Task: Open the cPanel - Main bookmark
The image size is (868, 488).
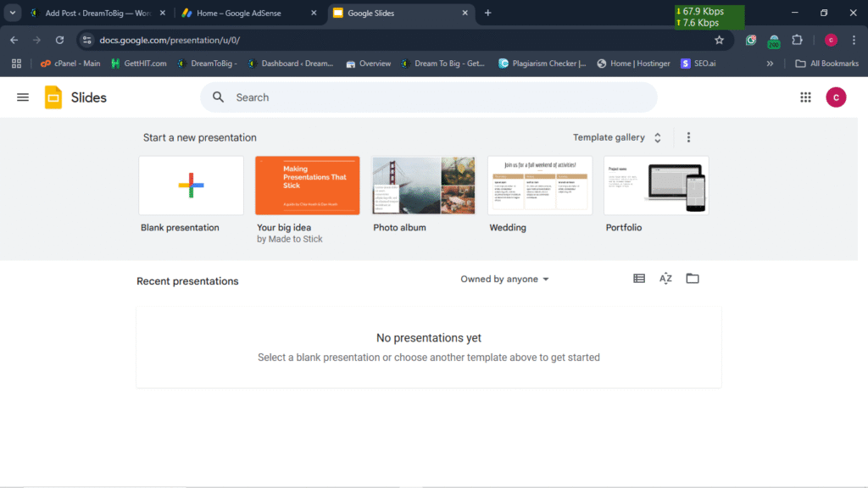Action: 70,64
